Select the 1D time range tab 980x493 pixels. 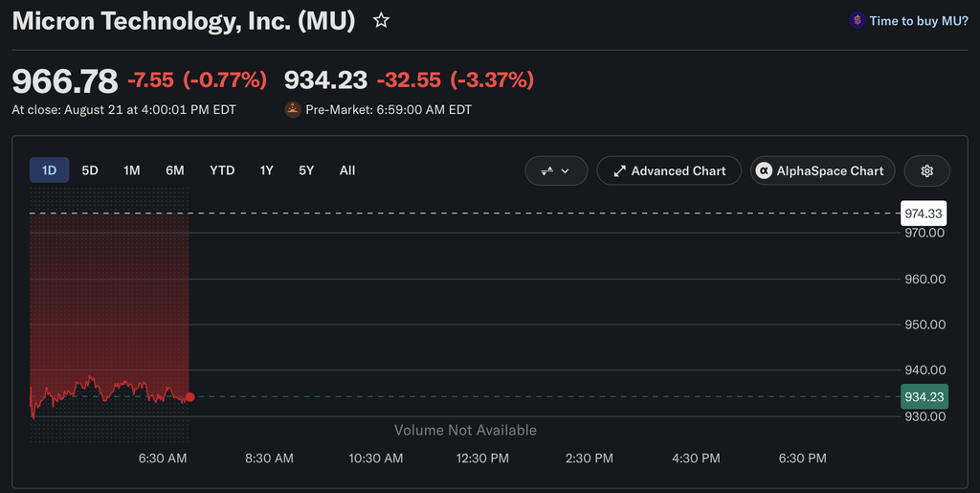point(50,170)
